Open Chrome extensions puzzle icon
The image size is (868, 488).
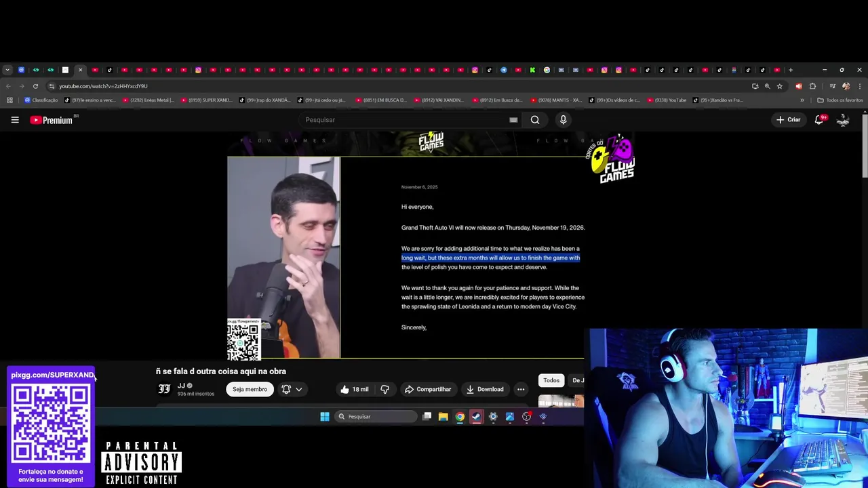[x=812, y=86]
